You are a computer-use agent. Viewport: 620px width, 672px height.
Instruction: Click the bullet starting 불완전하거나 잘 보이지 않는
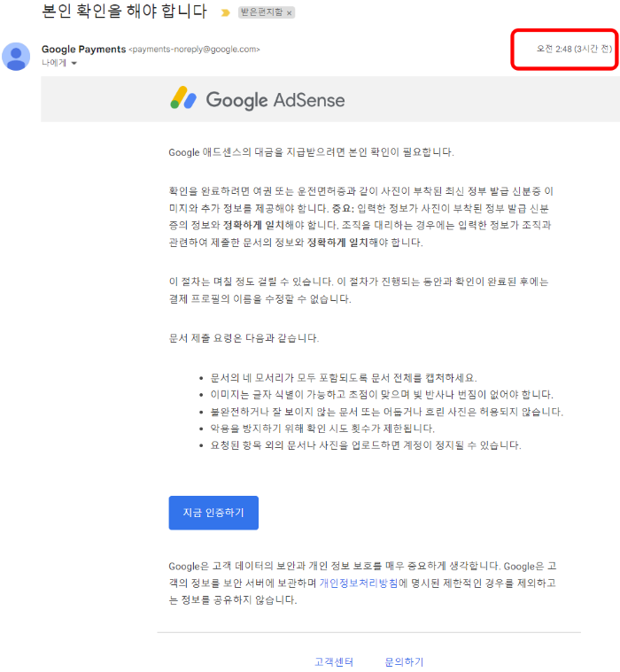coord(387,412)
